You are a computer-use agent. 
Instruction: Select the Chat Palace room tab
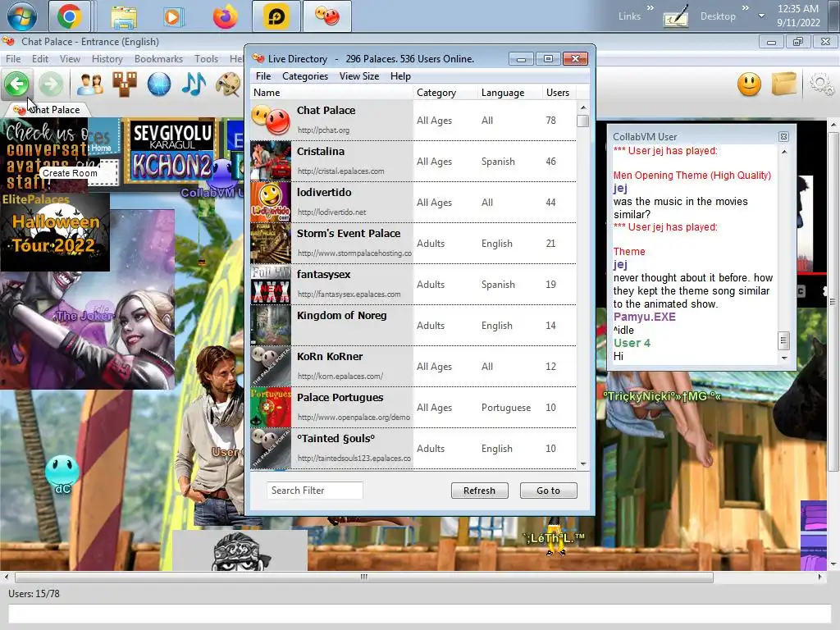tap(48, 110)
